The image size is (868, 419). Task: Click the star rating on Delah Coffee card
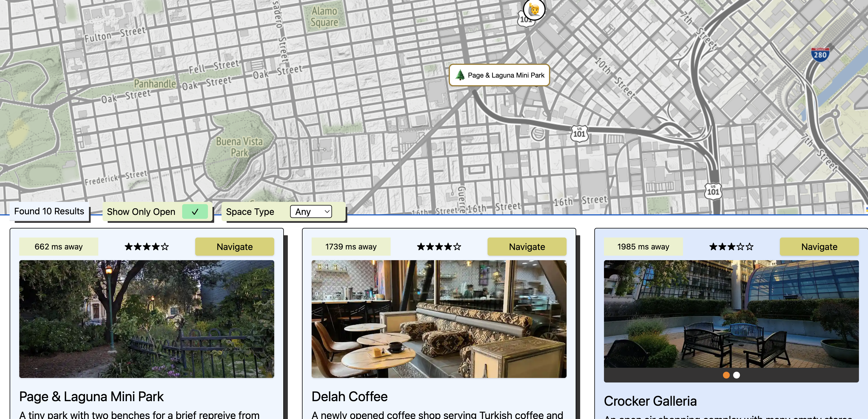pos(439,247)
